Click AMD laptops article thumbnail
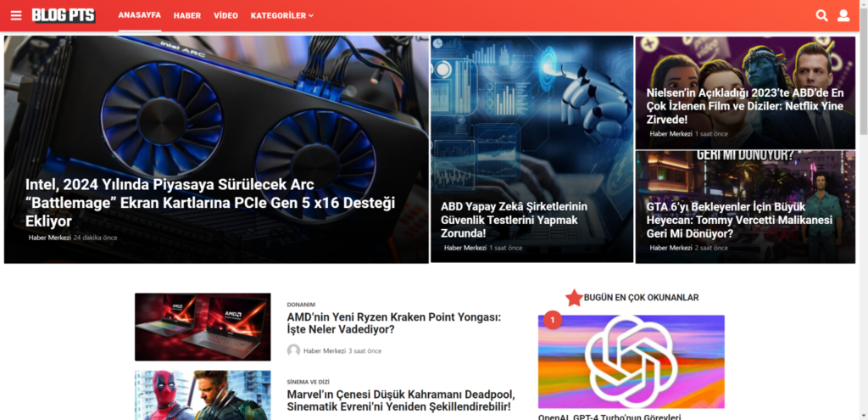 pos(203,327)
